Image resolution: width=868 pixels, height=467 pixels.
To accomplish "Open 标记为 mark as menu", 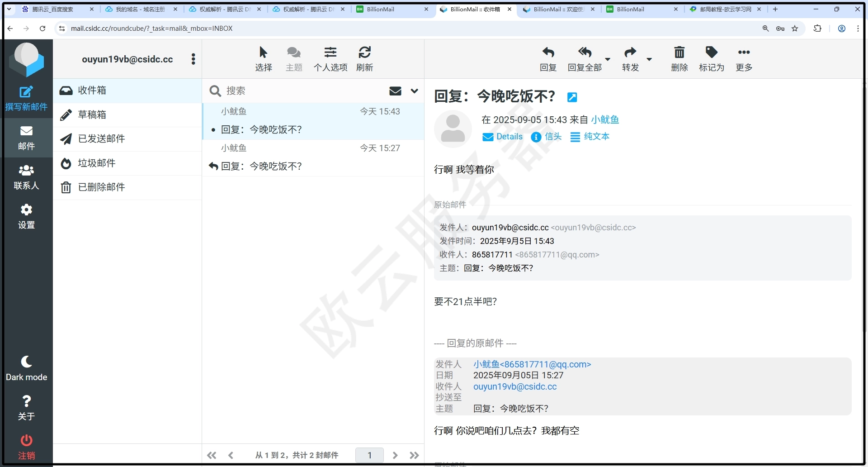I will coord(712,59).
